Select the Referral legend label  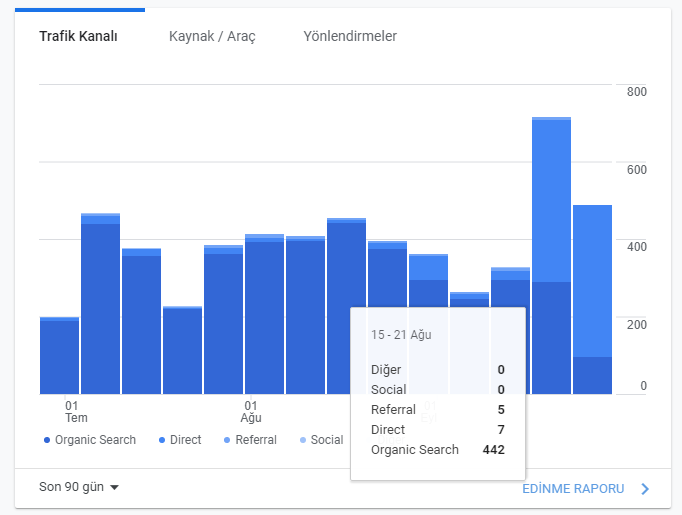click(256, 440)
